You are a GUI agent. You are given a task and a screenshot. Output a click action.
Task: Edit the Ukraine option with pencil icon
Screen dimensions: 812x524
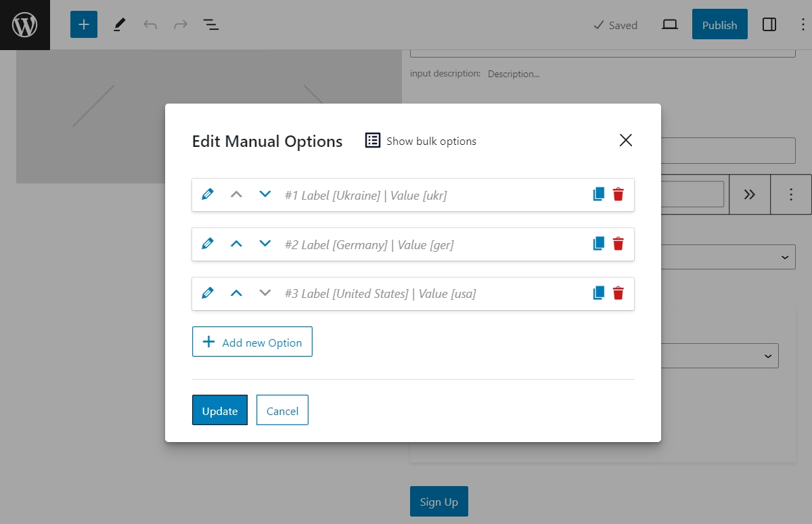click(x=208, y=194)
